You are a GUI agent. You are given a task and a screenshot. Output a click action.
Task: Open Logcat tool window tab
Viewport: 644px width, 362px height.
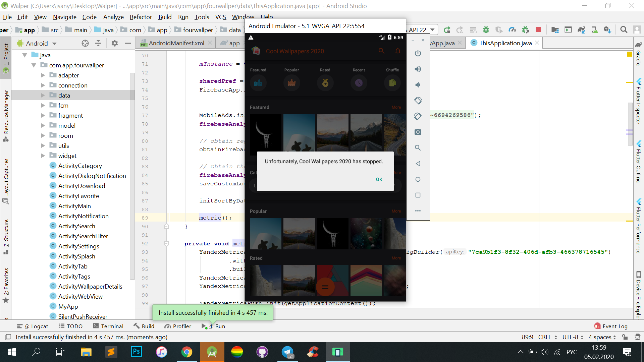[33, 326]
